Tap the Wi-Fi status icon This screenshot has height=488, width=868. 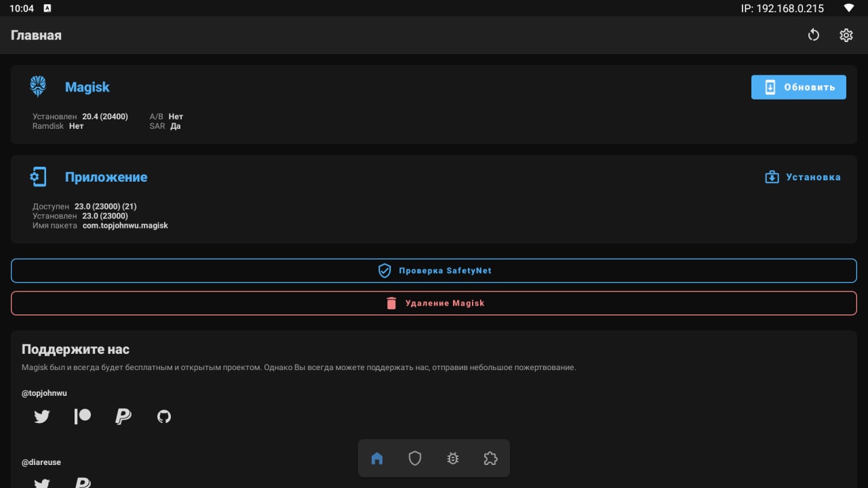click(x=848, y=8)
